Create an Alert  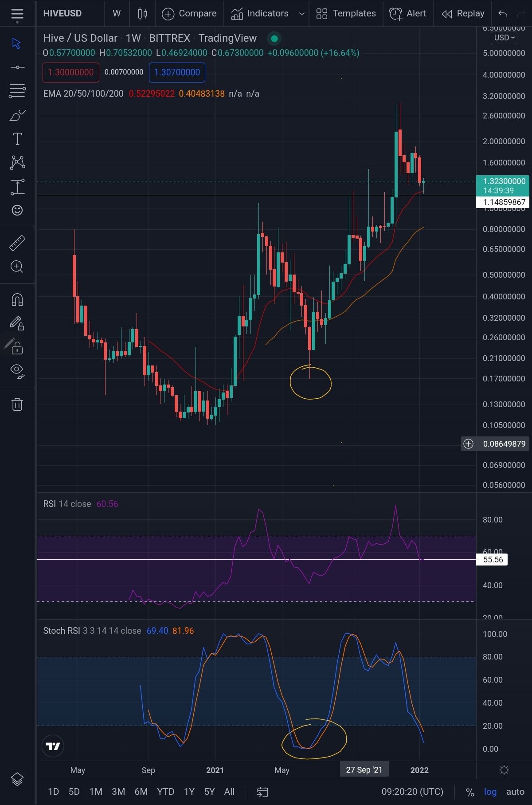pyautogui.click(x=407, y=14)
